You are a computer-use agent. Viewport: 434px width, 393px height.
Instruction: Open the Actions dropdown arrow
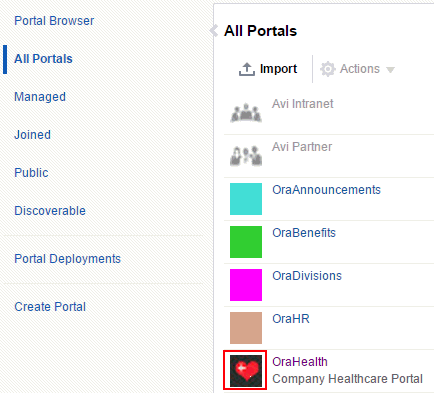[390, 70]
